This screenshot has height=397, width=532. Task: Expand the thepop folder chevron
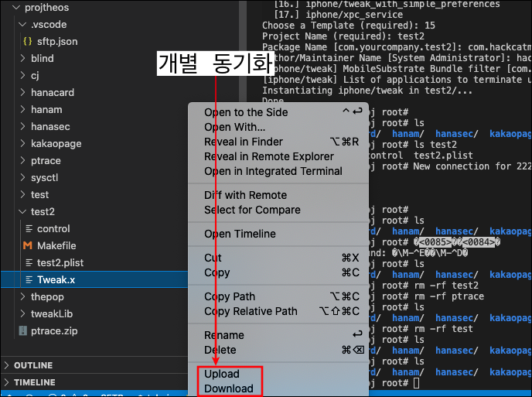pos(22,296)
